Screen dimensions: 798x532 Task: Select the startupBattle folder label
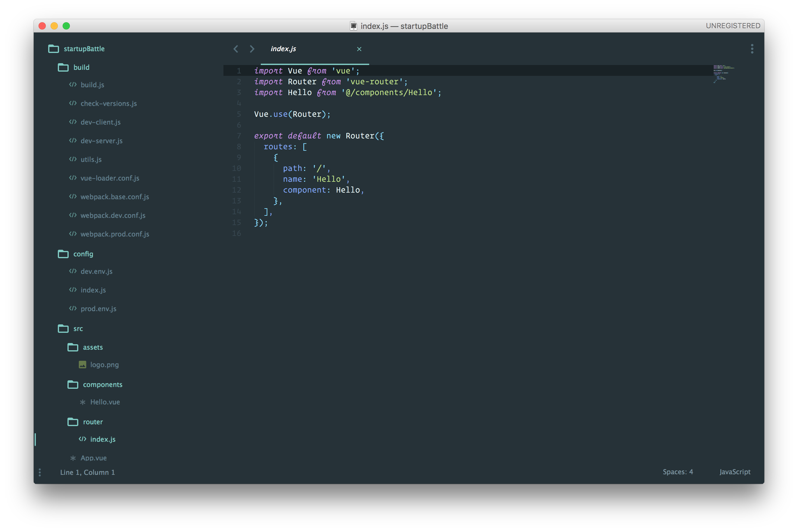(84, 49)
